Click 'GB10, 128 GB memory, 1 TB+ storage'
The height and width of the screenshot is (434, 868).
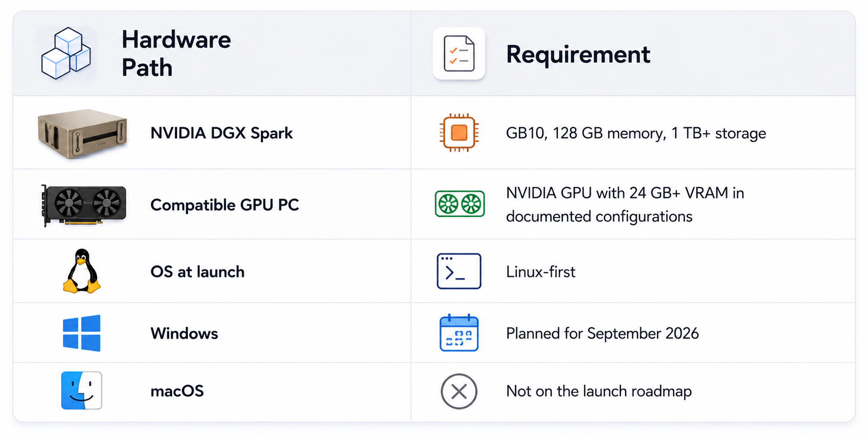click(636, 134)
